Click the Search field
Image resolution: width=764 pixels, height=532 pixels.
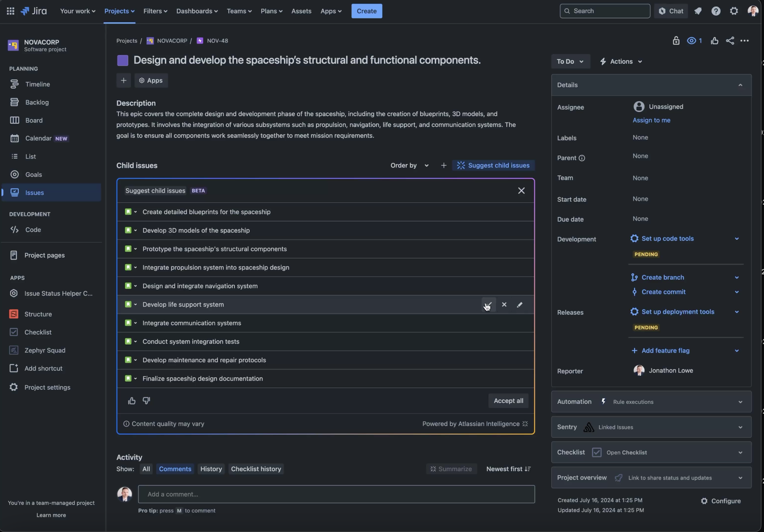tap(605, 11)
